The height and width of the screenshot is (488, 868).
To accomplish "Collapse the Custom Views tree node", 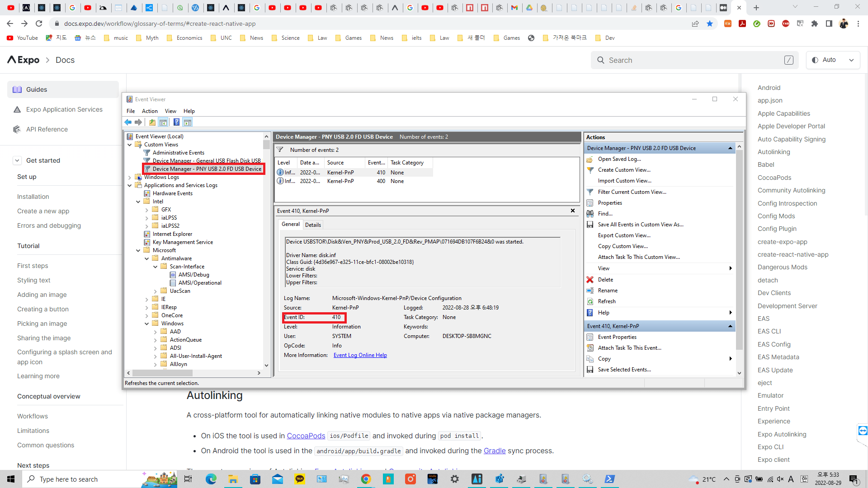I will pyautogui.click(x=130, y=145).
